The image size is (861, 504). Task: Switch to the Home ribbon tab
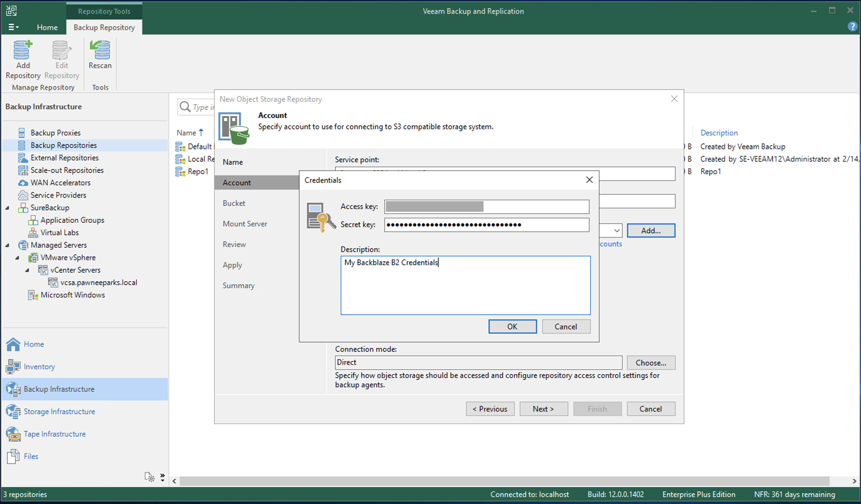coord(47,27)
